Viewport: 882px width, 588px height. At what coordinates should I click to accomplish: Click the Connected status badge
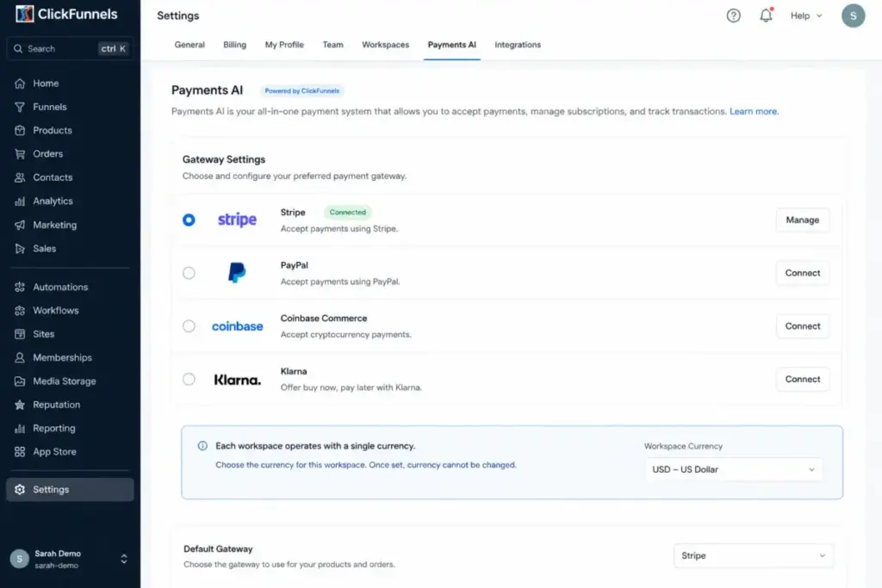click(348, 213)
